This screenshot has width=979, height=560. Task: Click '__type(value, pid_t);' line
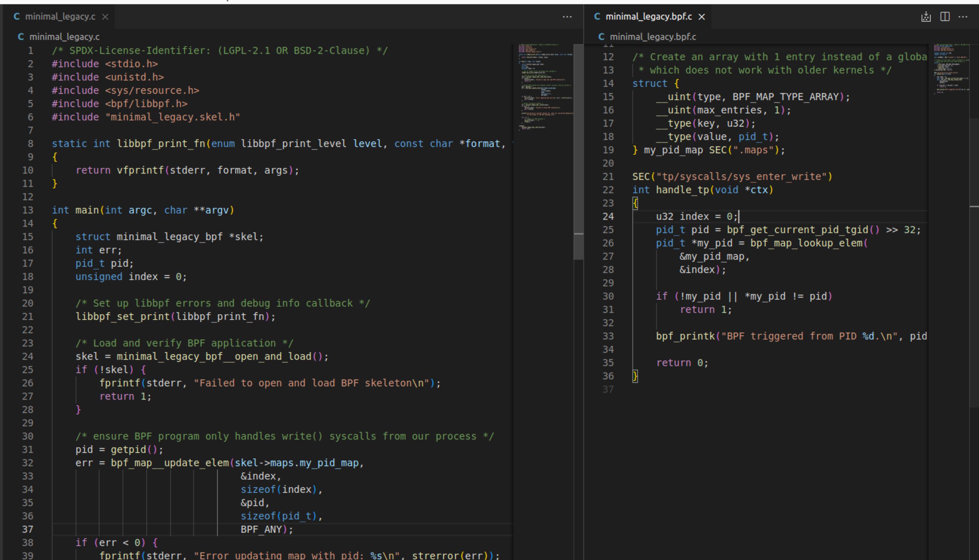[x=717, y=137]
